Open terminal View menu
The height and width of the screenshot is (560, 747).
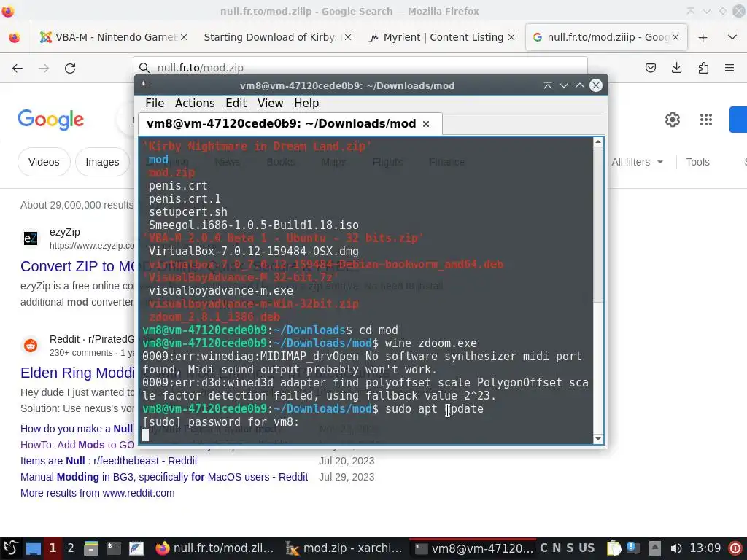click(x=270, y=104)
